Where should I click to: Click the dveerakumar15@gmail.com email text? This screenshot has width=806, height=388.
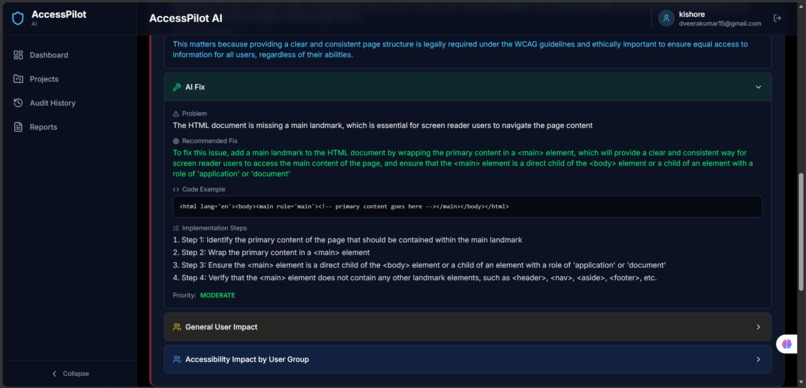click(720, 24)
